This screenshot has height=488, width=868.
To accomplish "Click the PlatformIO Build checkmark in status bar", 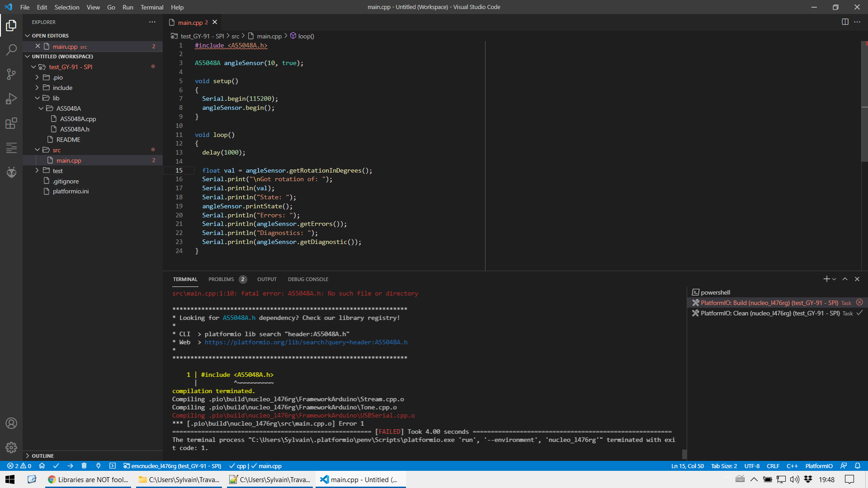I will [x=56, y=466].
